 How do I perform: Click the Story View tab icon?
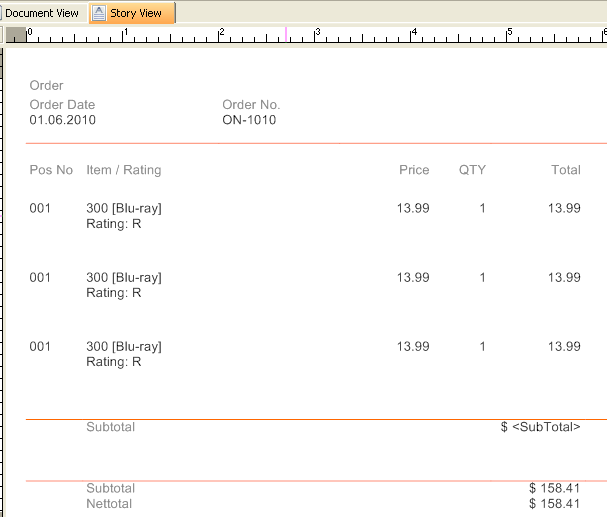click(x=100, y=13)
